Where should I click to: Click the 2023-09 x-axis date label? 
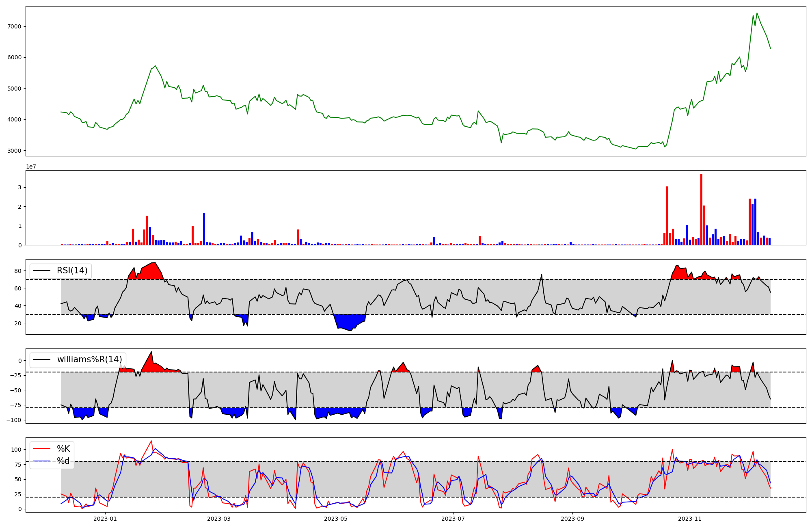[572, 519]
